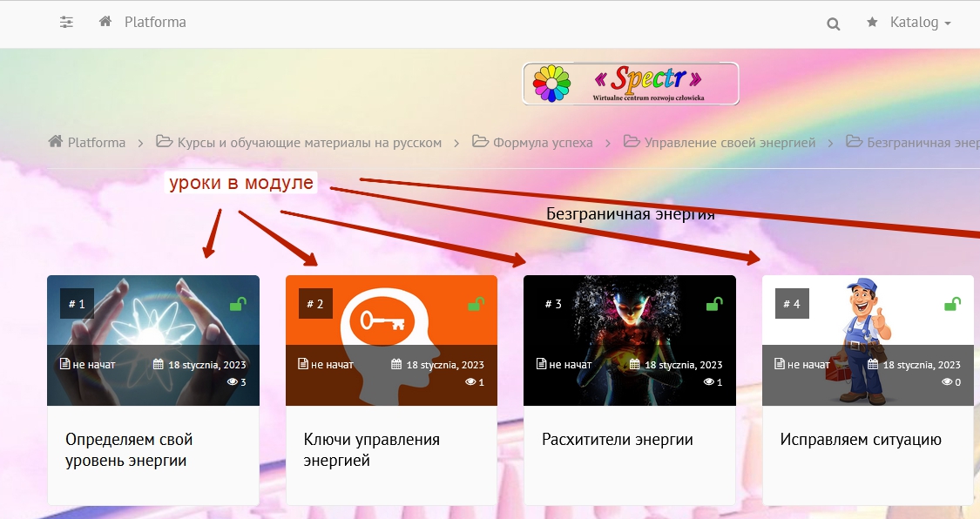Click the calendar icon on lesson #1

(159, 364)
